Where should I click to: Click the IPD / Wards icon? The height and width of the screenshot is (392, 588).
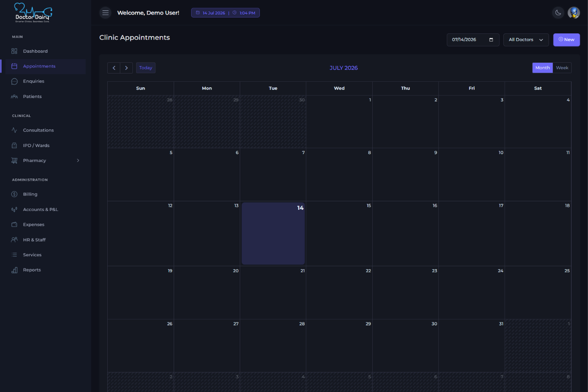(x=14, y=146)
